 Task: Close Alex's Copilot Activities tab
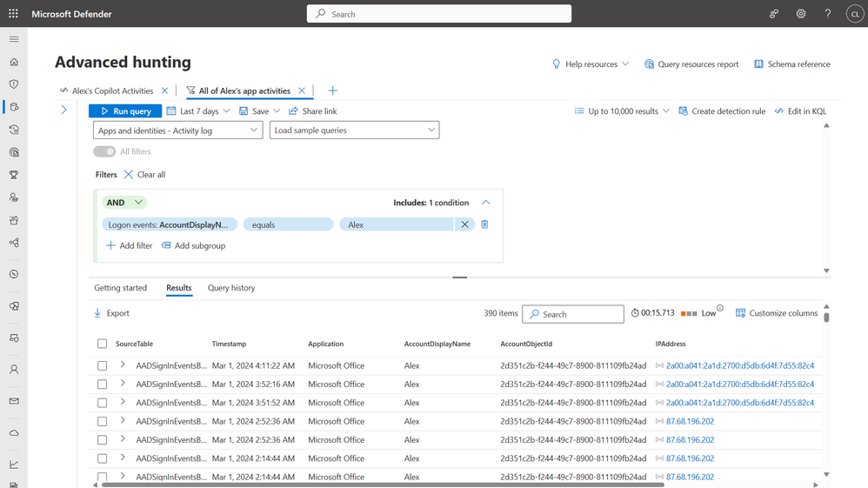pos(164,90)
